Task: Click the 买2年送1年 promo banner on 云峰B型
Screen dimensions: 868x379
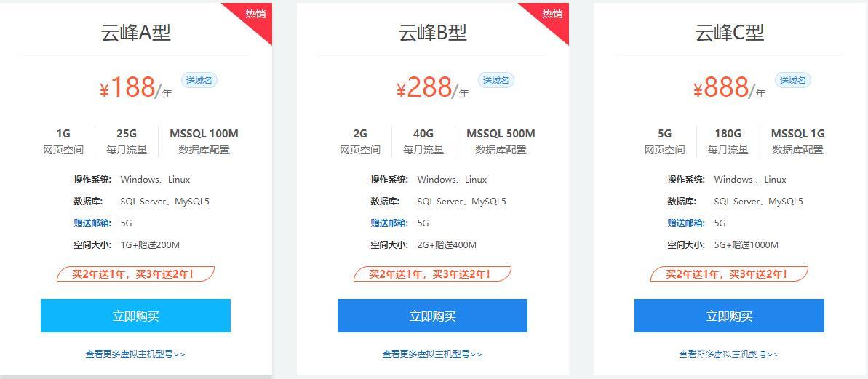Action: click(x=432, y=274)
